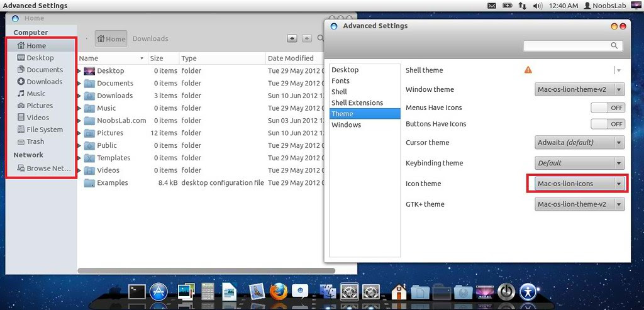Expand the NoobsLab.com folder row triangle

point(79,121)
